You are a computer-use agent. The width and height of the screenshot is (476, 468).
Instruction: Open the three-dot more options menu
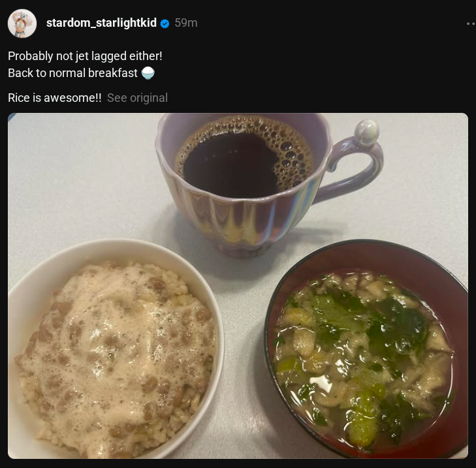click(471, 23)
